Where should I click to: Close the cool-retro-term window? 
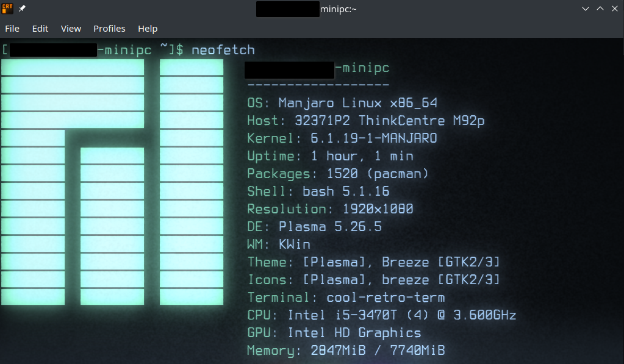click(614, 9)
